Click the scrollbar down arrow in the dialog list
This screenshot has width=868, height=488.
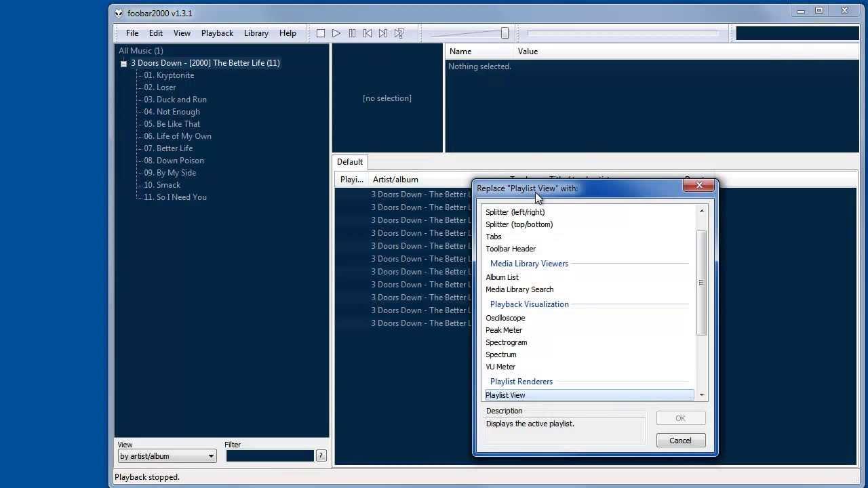pos(701,394)
